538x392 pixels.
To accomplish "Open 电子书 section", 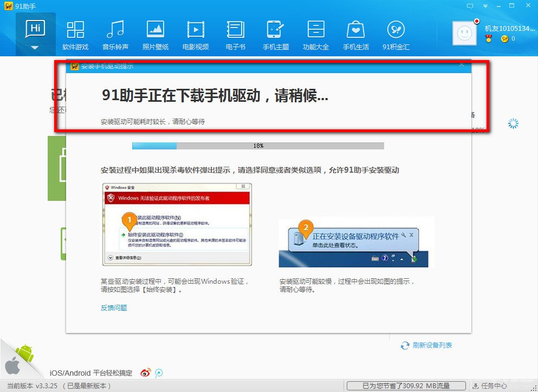I will tap(236, 36).
